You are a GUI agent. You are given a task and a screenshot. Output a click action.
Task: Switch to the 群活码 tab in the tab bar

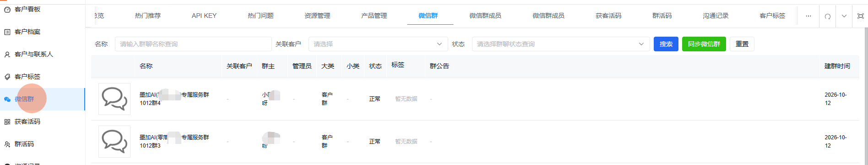pos(662,16)
